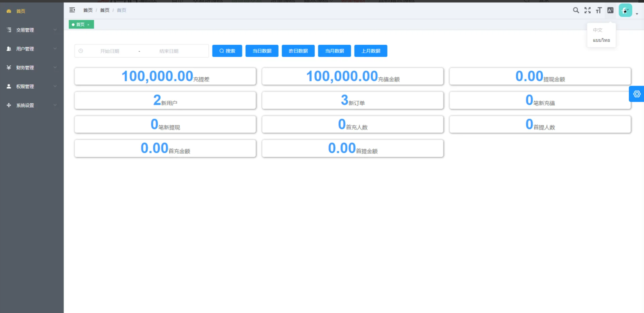
Task: Select 中文 language option
Action: [597, 30]
